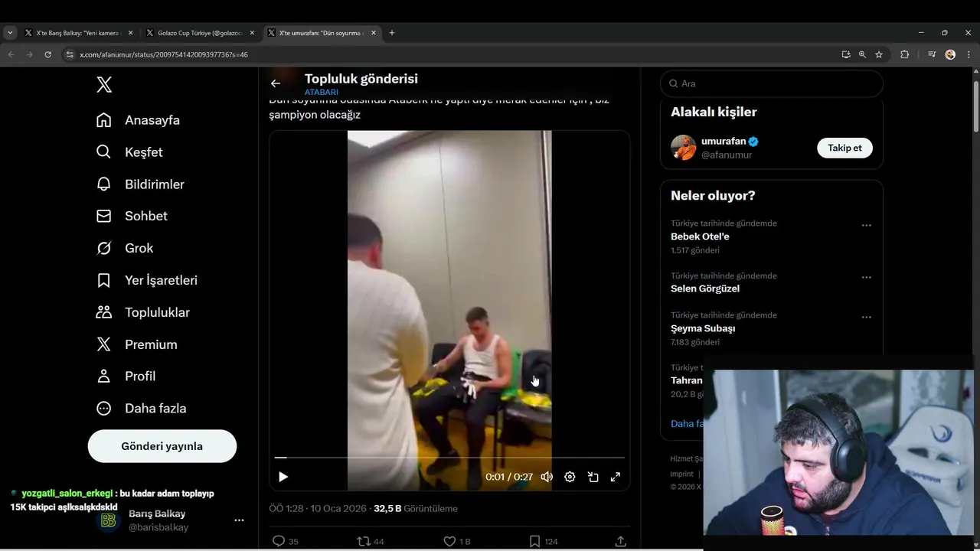Open Sohbet messages
980x551 pixels.
click(x=131, y=216)
